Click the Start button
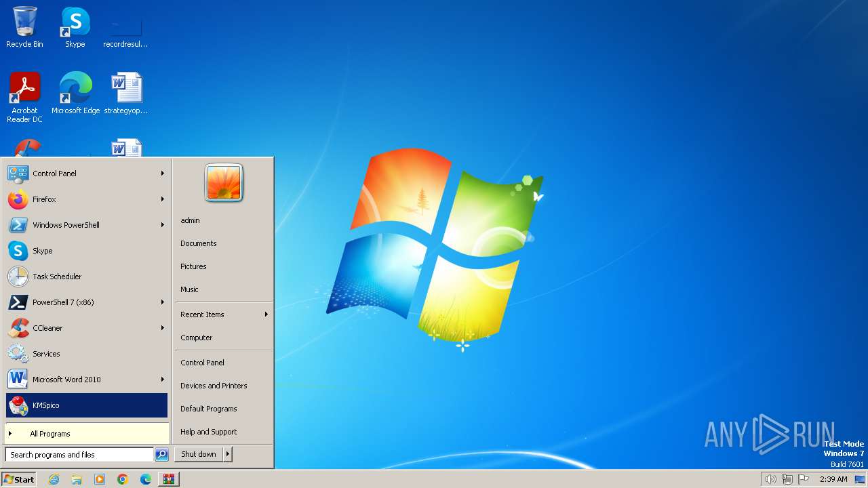 pyautogui.click(x=19, y=479)
